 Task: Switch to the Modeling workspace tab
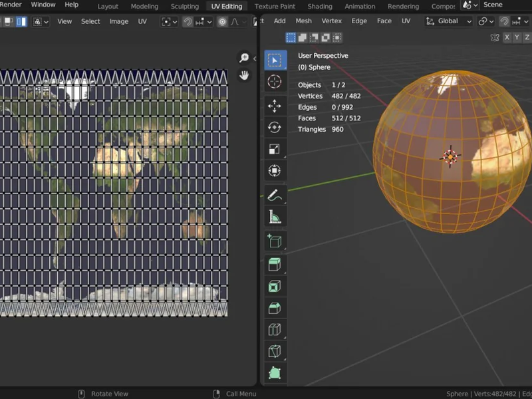click(x=144, y=6)
